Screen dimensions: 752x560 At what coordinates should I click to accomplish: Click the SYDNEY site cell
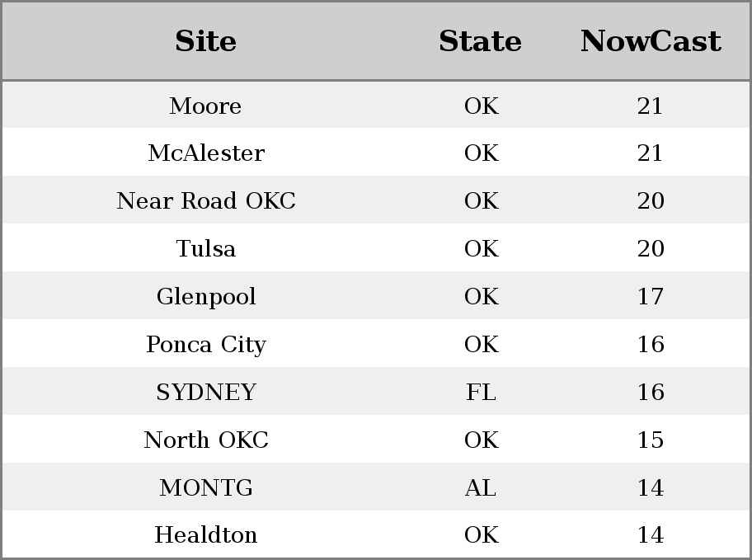pyautogui.click(x=206, y=392)
